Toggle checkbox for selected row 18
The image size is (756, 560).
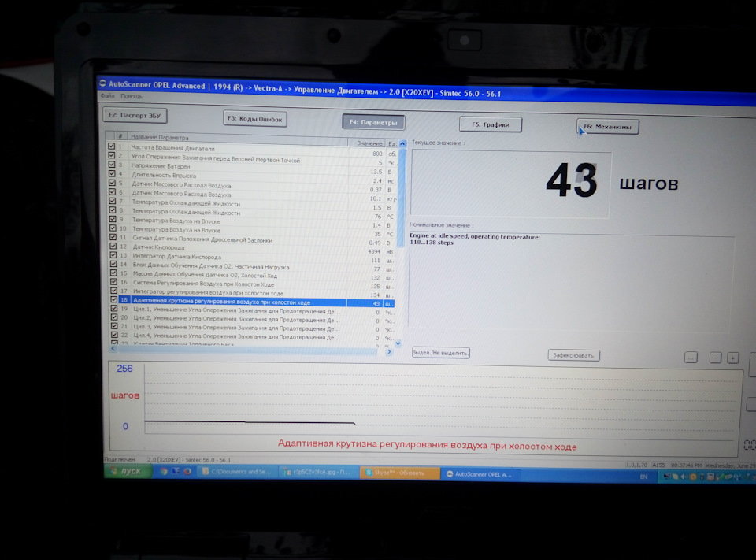(x=113, y=299)
